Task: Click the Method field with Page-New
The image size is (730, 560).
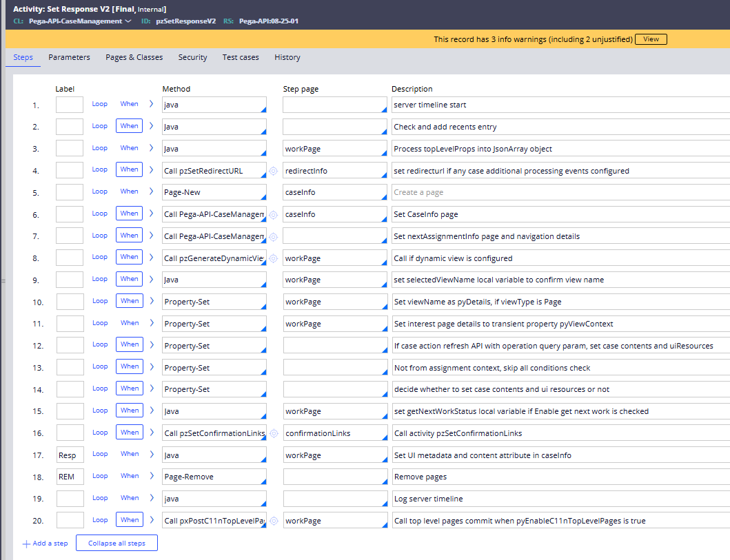Action: coord(214,193)
